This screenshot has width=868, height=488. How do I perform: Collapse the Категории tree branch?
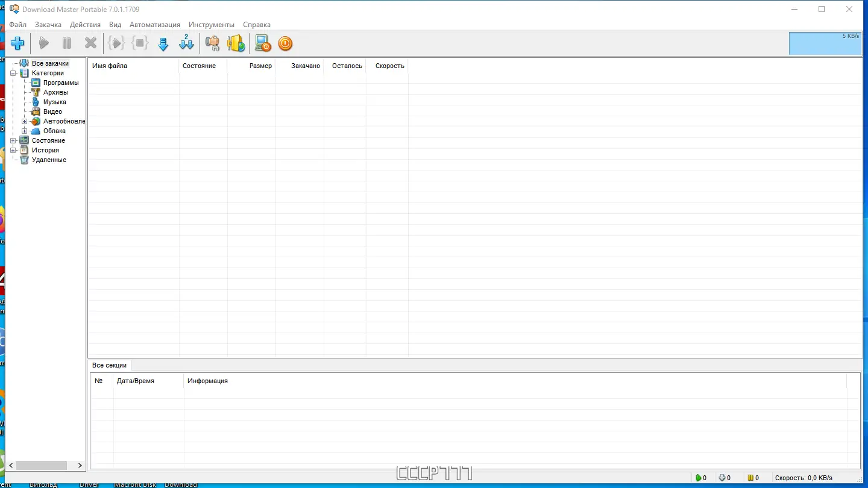click(13, 72)
